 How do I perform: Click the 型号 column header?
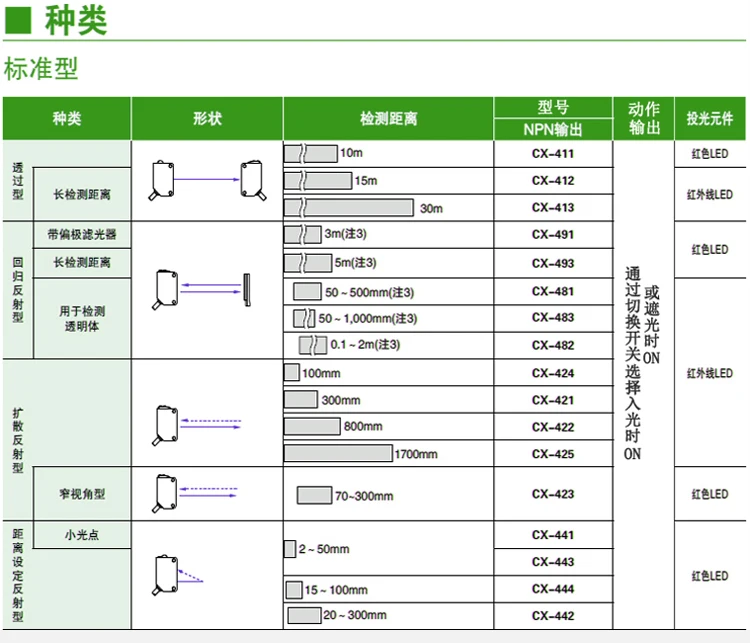pyautogui.click(x=553, y=107)
